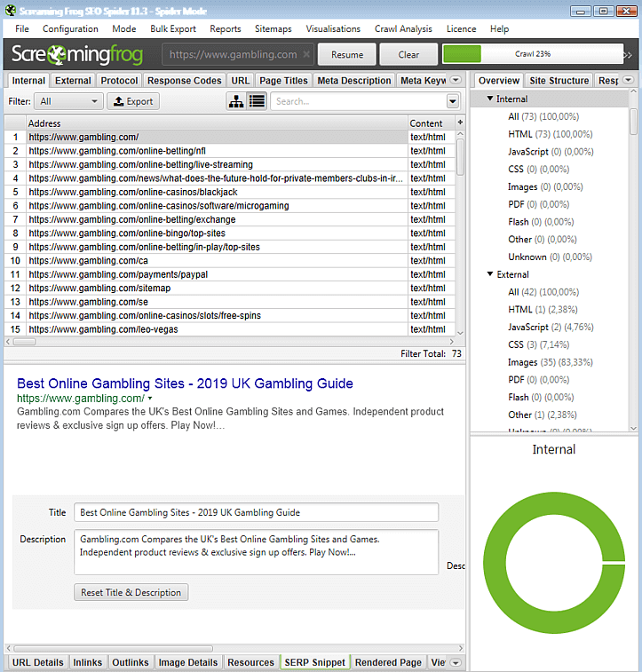
Task: Click the Clear button
Action: [x=408, y=54]
